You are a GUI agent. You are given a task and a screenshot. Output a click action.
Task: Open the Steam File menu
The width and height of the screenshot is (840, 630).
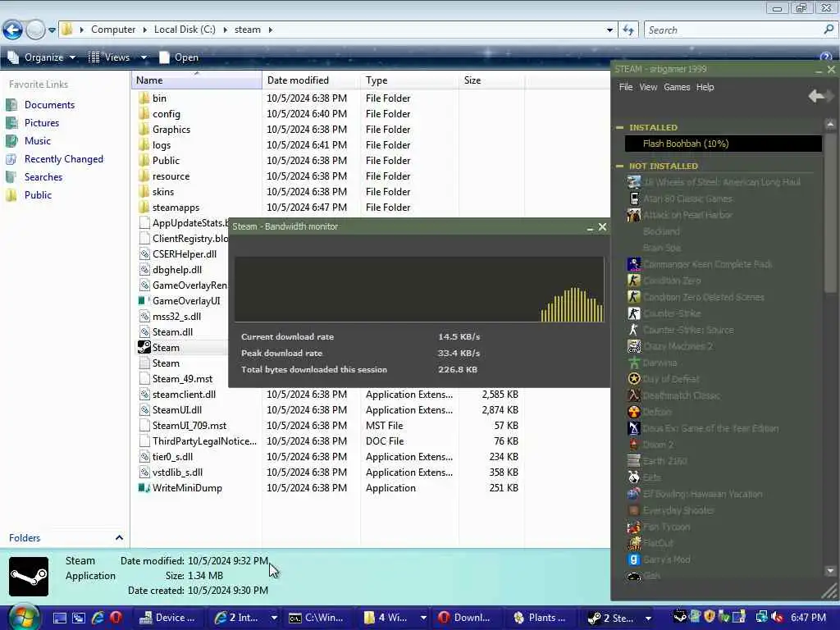click(626, 87)
